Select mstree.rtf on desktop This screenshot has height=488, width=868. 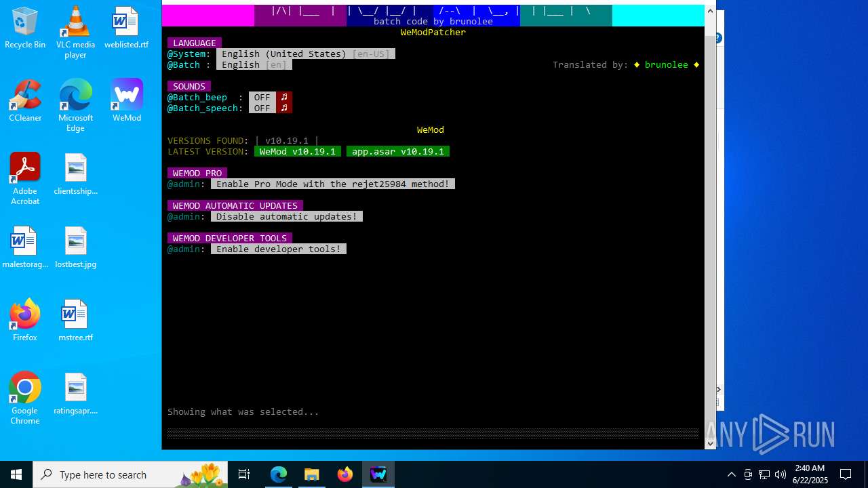click(75, 321)
